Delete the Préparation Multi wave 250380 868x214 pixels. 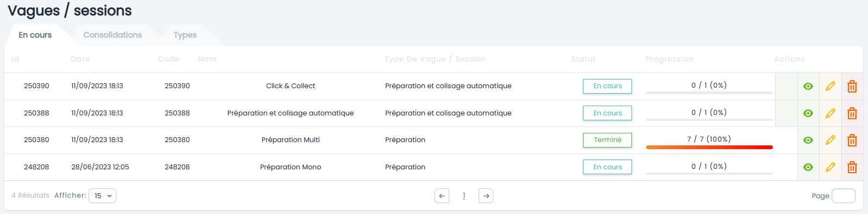[x=852, y=140]
